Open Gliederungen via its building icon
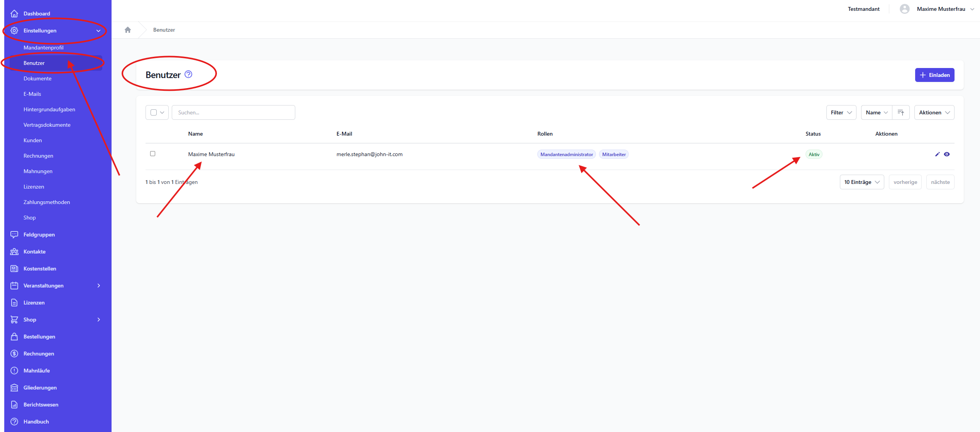Screen dimensions: 980x432 tap(14, 388)
